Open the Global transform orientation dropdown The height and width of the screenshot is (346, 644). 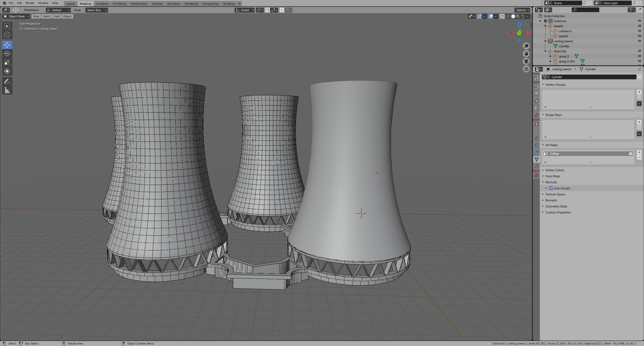[245, 10]
